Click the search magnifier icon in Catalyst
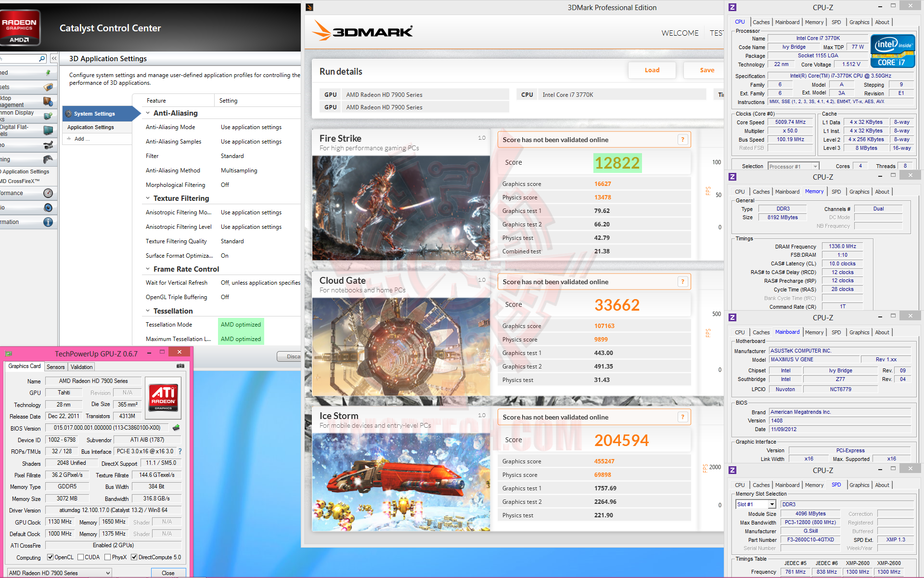 click(42, 59)
